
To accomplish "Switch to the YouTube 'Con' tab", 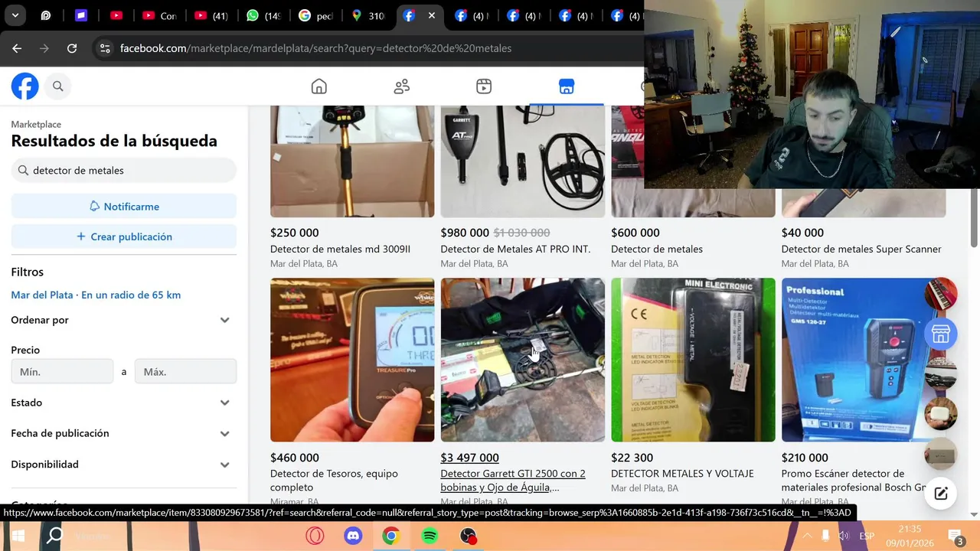I will [159, 15].
